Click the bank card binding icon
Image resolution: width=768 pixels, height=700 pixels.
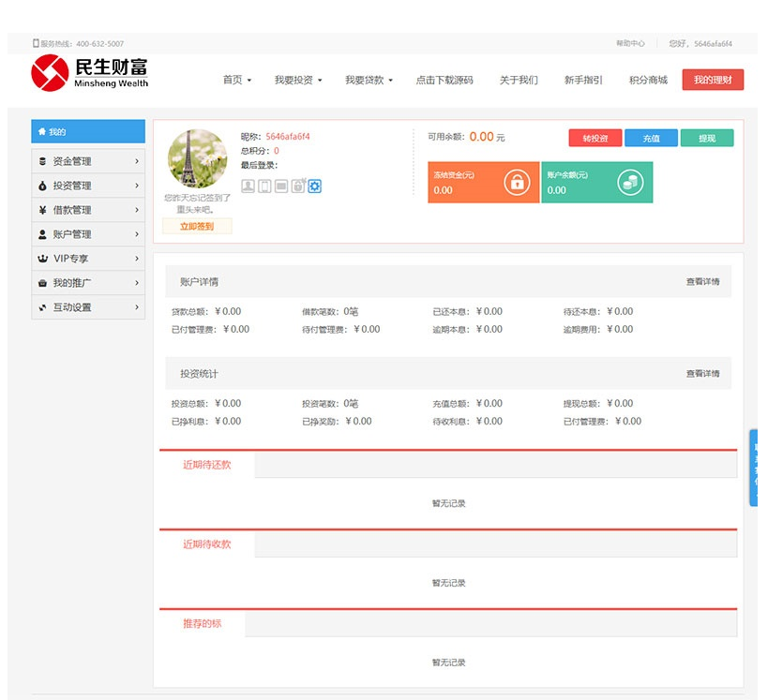281,186
